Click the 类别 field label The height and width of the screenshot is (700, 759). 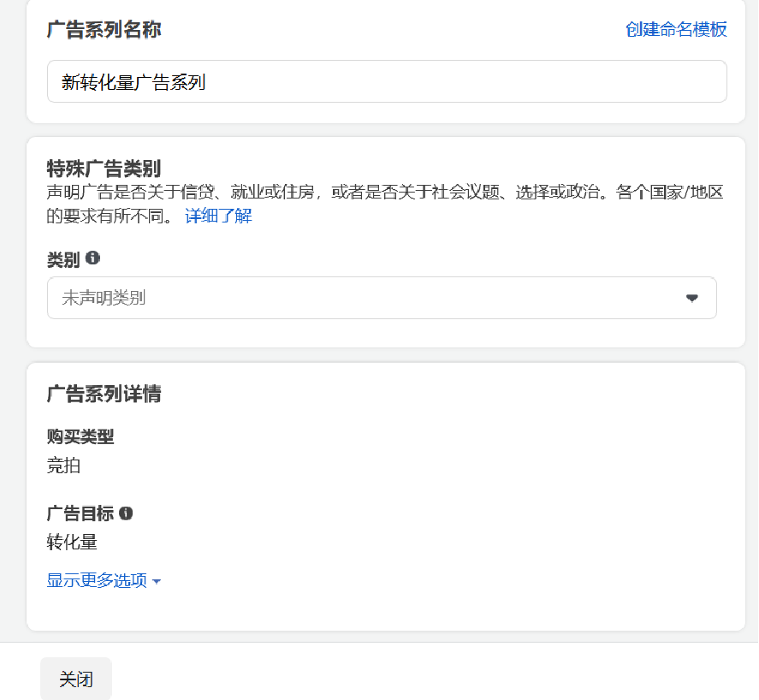click(63, 259)
